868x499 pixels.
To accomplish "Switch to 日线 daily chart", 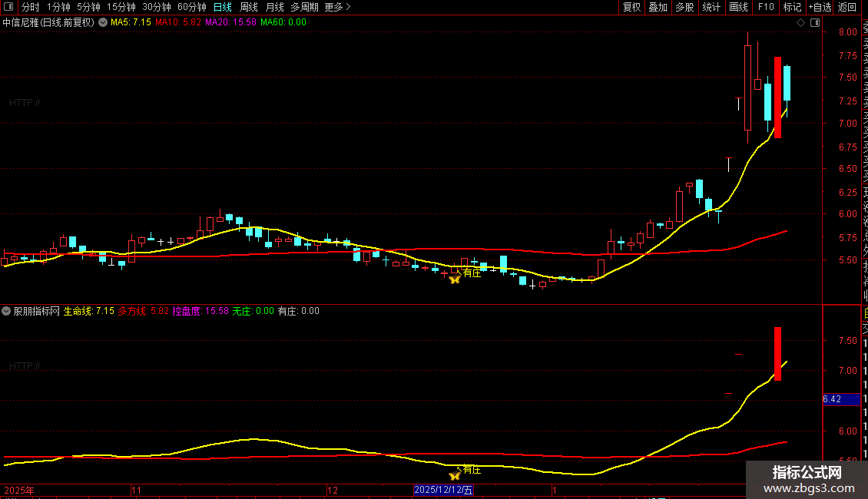I will pos(223,7).
